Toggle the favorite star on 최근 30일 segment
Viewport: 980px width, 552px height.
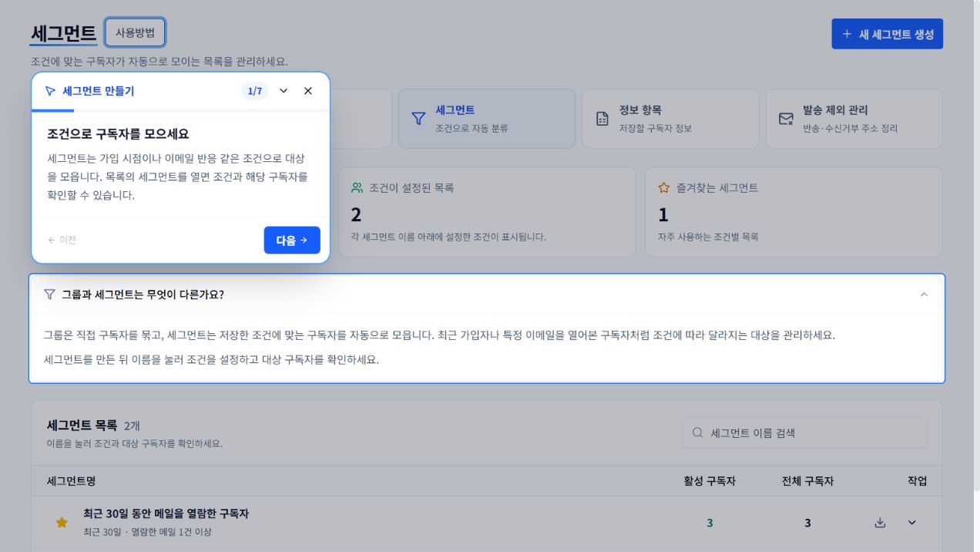pyautogui.click(x=62, y=523)
